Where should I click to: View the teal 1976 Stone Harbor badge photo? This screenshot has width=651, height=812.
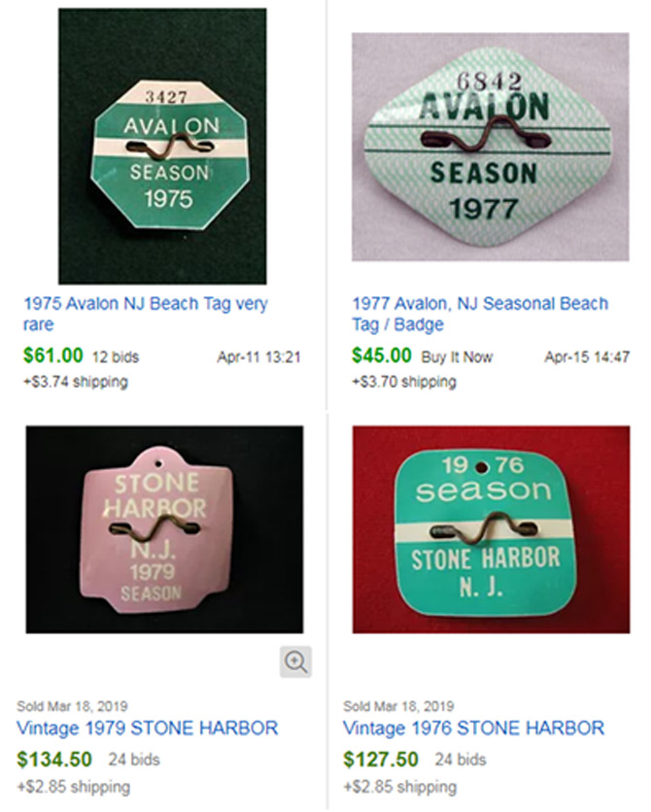[x=486, y=534]
